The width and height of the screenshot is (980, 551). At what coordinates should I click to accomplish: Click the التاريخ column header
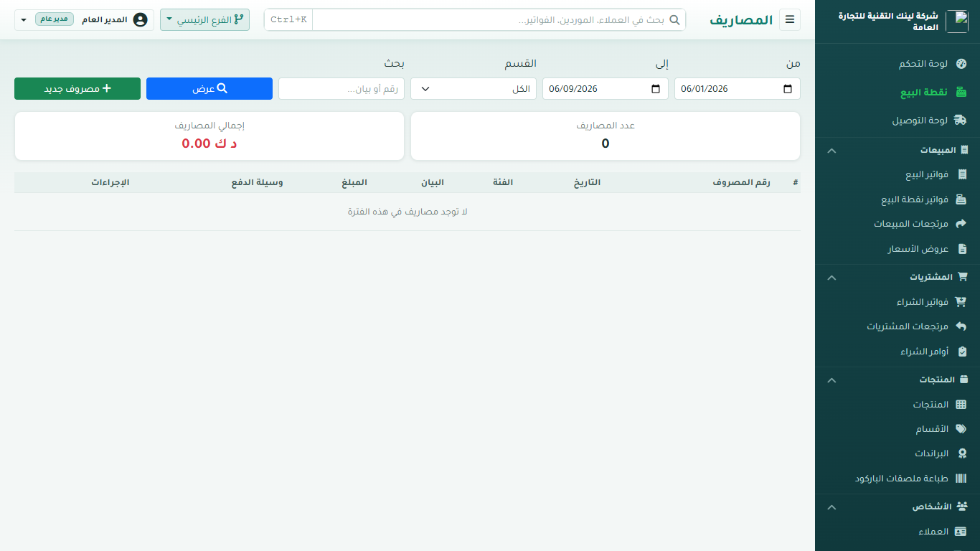[587, 182]
